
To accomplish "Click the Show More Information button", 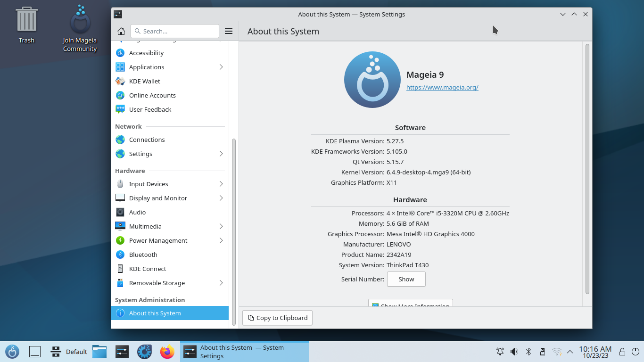I will click(411, 303).
